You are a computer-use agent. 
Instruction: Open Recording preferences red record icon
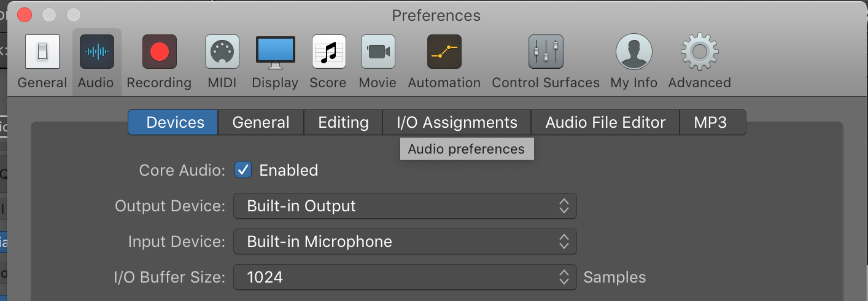pos(159,52)
